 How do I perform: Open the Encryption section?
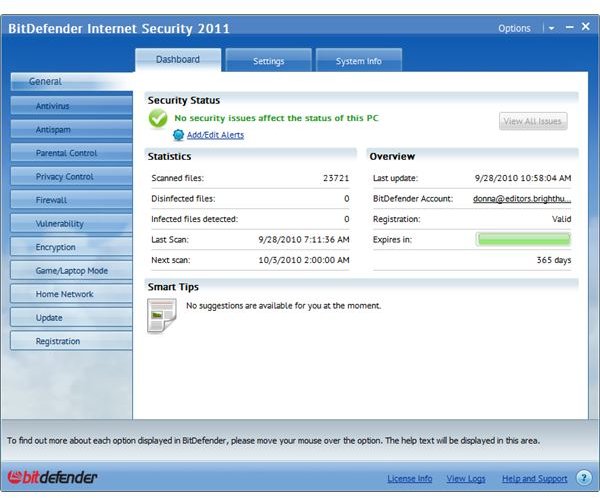tap(72, 247)
